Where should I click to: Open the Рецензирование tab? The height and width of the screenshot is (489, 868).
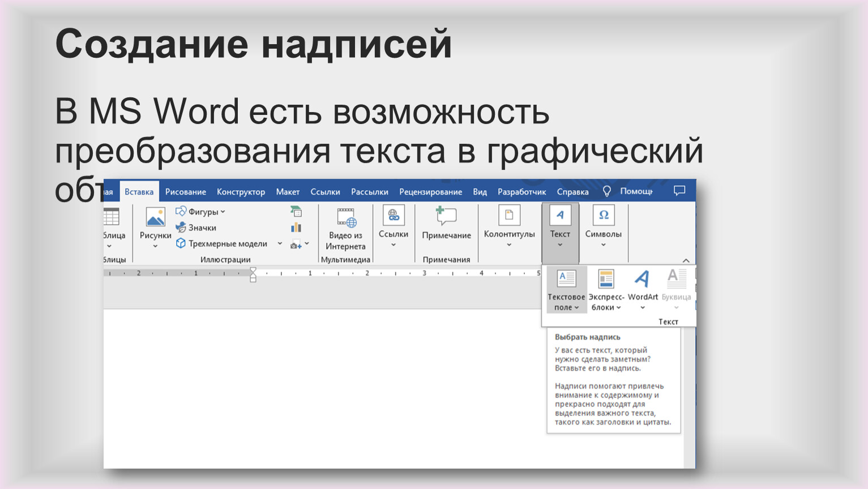(430, 192)
